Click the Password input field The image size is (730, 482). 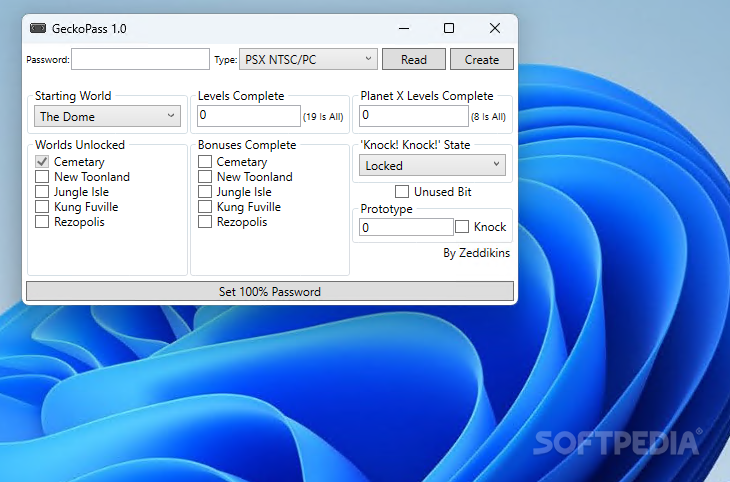tap(140, 59)
